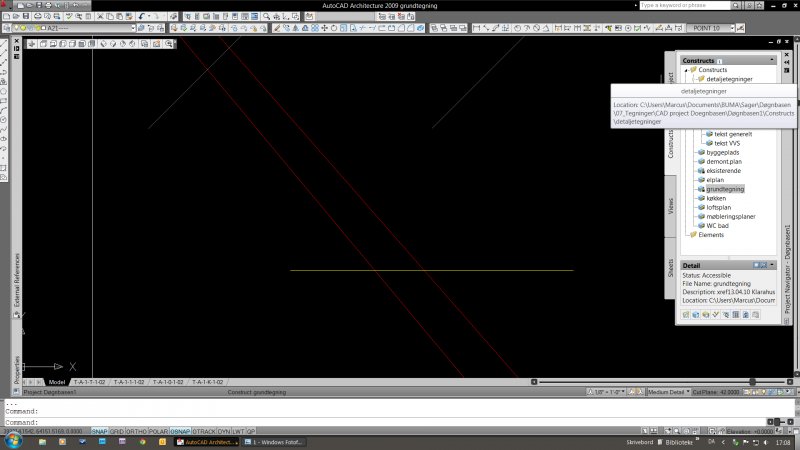800x450 pixels.
Task: Select the køkken construct in tree
Action: [717, 198]
